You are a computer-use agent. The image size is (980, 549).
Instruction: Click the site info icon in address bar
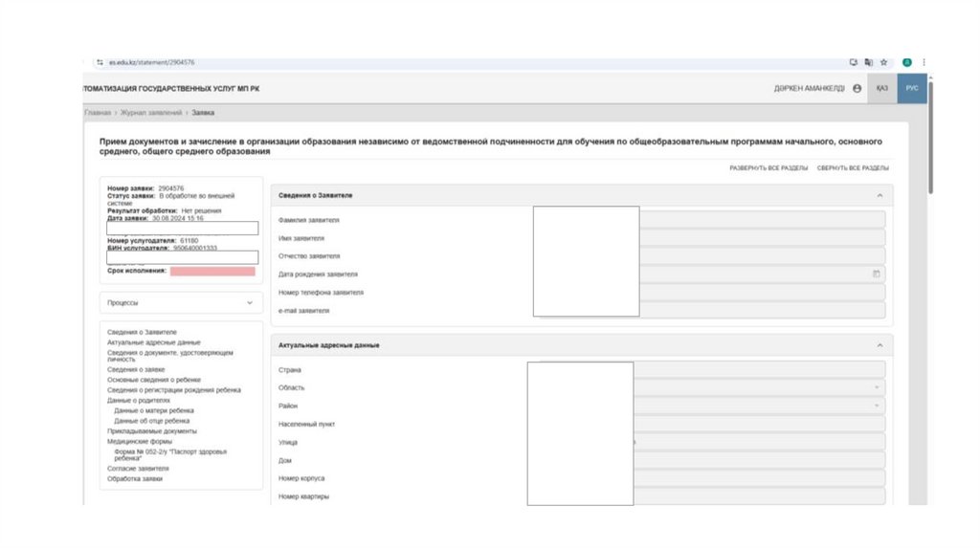(x=100, y=62)
